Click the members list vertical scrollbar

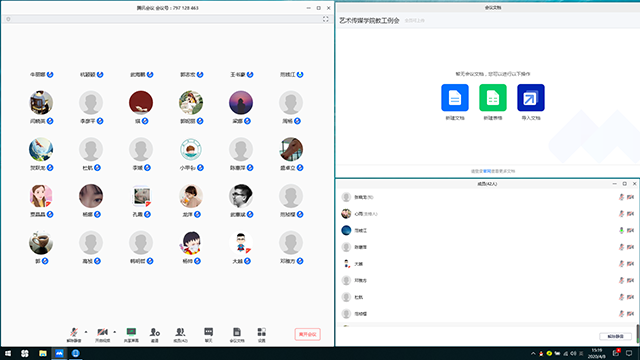638,333
